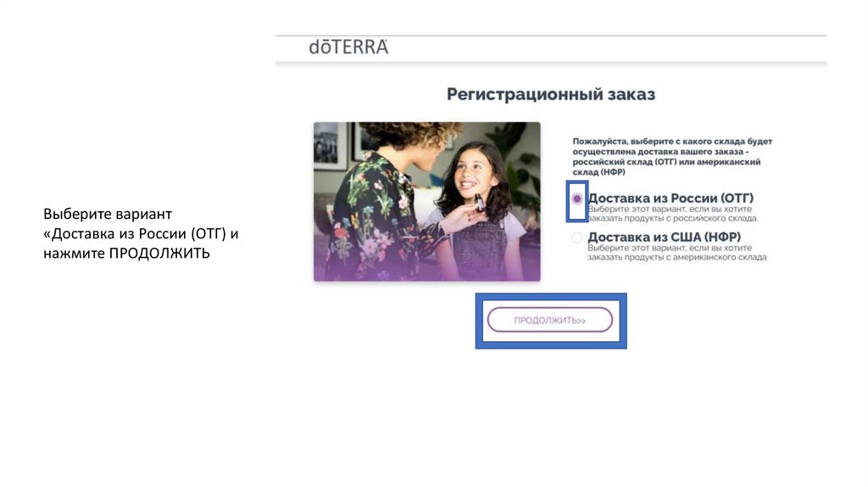This screenshot has width=868, height=487.
Task: Click the Доставка из США (НФР) label
Action: tap(665, 237)
